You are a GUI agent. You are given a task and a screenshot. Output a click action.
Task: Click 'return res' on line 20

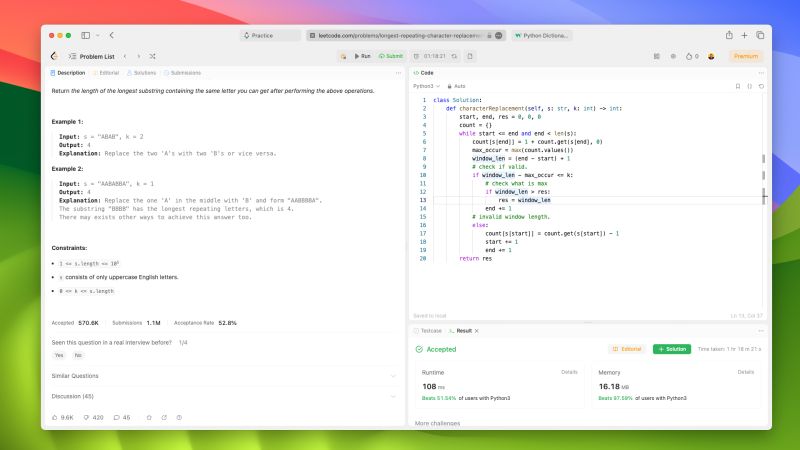coord(476,259)
